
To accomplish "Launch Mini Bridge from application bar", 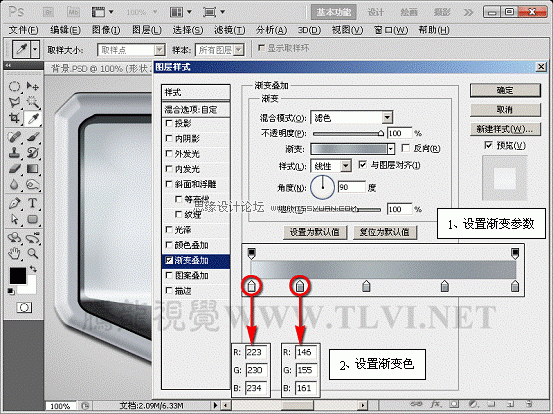I will point(73,12).
